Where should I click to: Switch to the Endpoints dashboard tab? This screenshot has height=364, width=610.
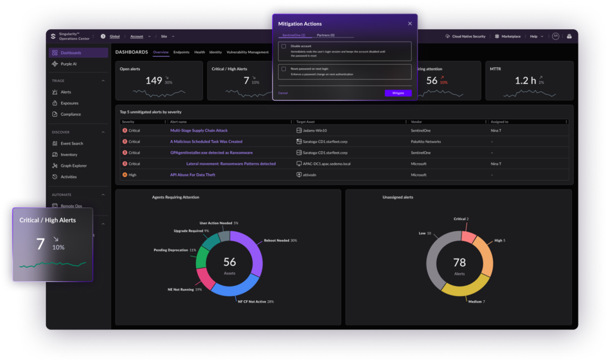coord(181,52)
